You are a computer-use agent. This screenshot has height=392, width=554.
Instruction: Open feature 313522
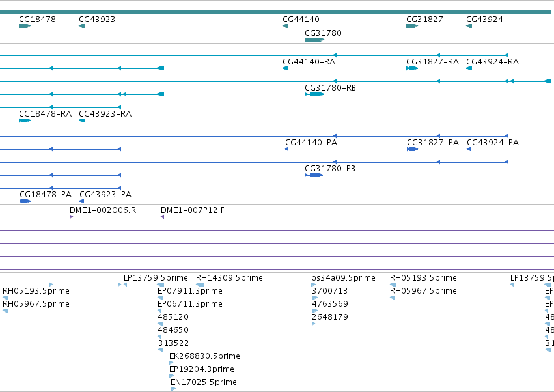[173, 343]
